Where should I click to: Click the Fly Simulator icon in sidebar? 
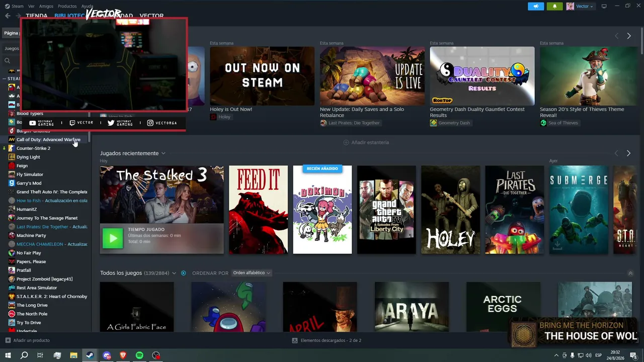(x=12, y=174)
